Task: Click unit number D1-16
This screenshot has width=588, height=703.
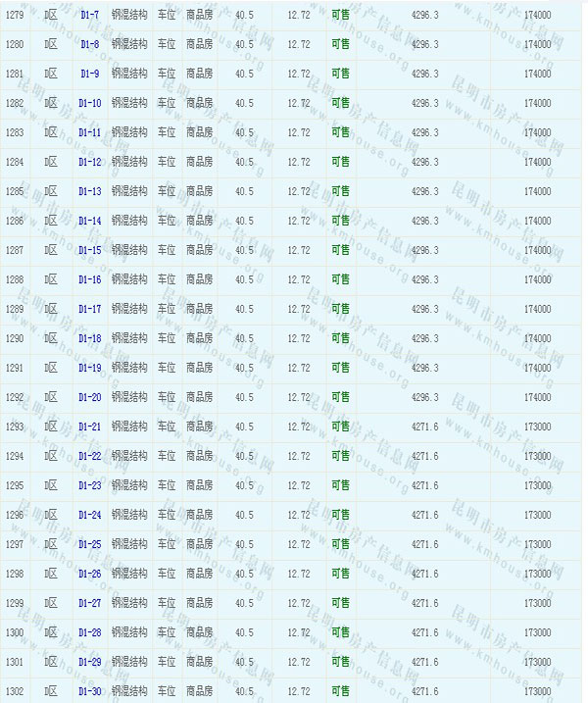Action: coord(89,279)
